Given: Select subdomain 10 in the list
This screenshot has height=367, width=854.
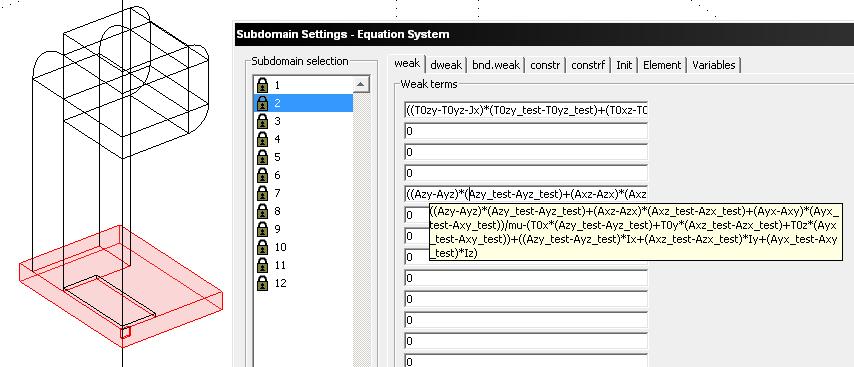Looking at the screenshot, I should pyautogui.click(x=303, y=247).
